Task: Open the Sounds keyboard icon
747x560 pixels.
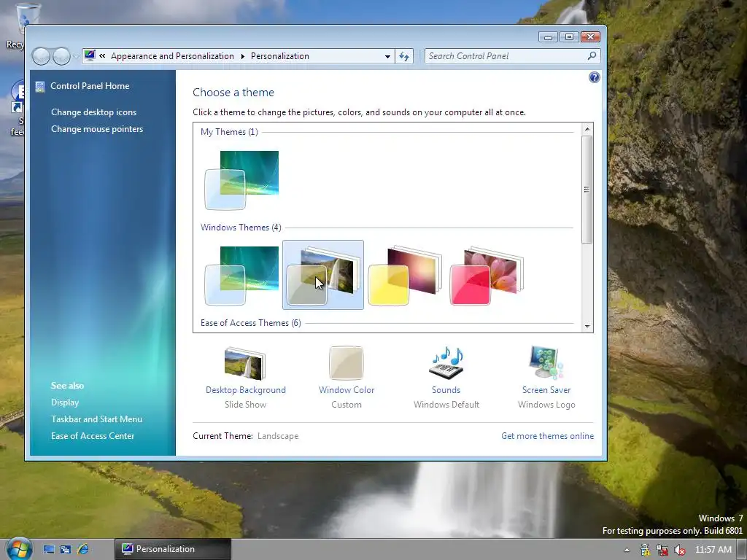Action: pyautogui.click(x=446, y=363)
